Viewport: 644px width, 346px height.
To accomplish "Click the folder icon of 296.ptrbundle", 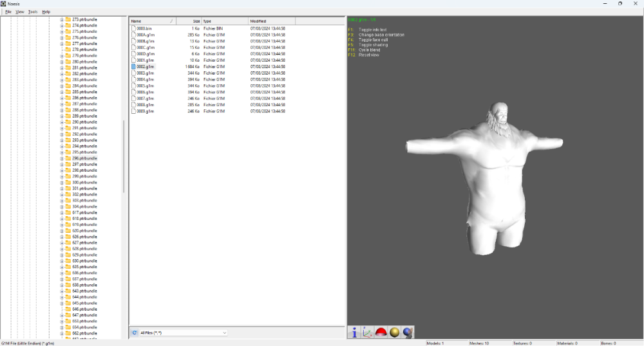I will pyautogui.click(x=68, y=158).
